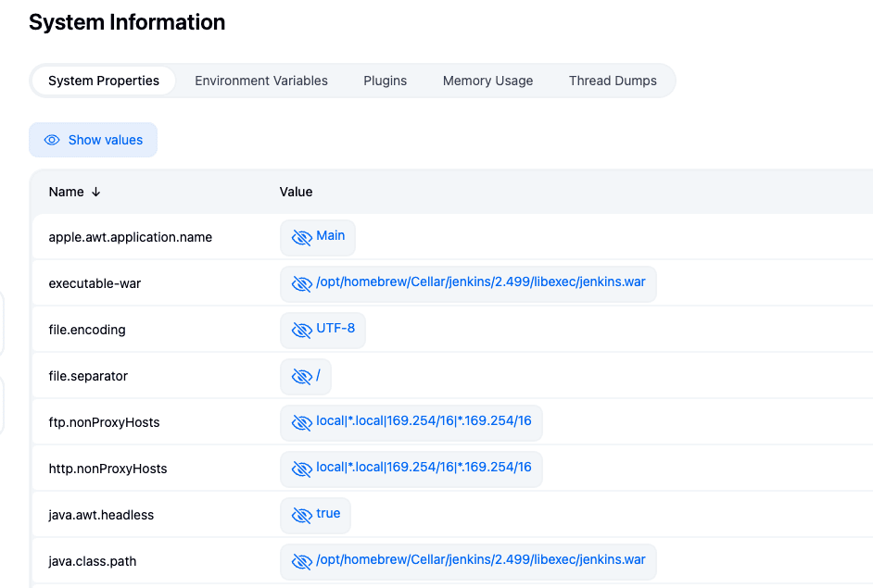Screen dimensions: 873x588
Task: Open the Thread Dumps tab
Action: [613, 81]
